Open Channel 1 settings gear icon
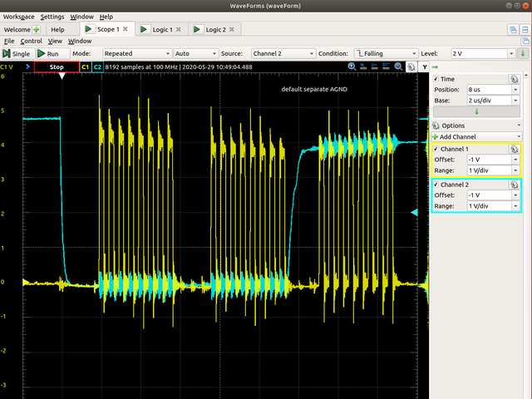The height and width of the screenshot is (399, 532). (x=515, y=149)
